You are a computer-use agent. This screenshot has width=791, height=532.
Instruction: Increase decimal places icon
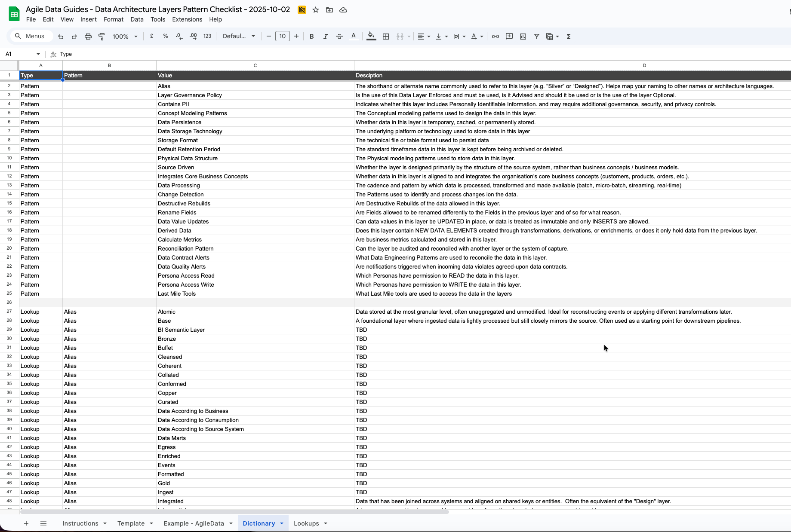[x=193, y=37]
